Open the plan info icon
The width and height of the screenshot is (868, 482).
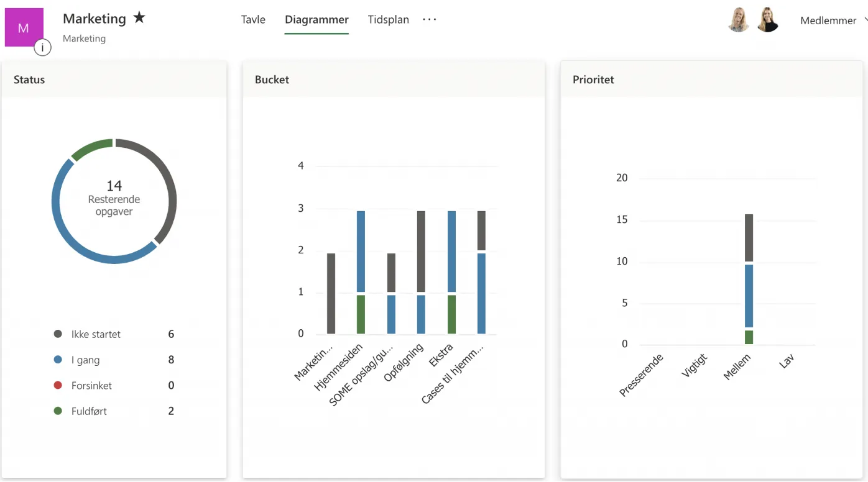coord(42,47)
